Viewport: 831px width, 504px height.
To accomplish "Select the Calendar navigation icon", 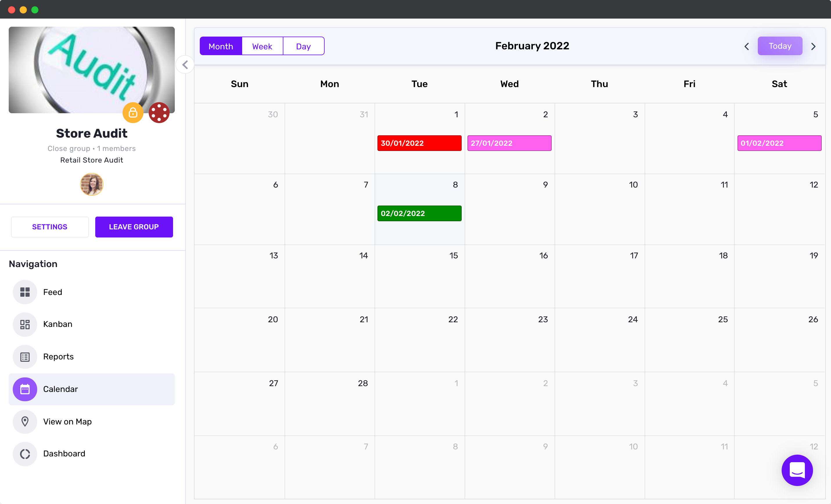I will [25, 389].
